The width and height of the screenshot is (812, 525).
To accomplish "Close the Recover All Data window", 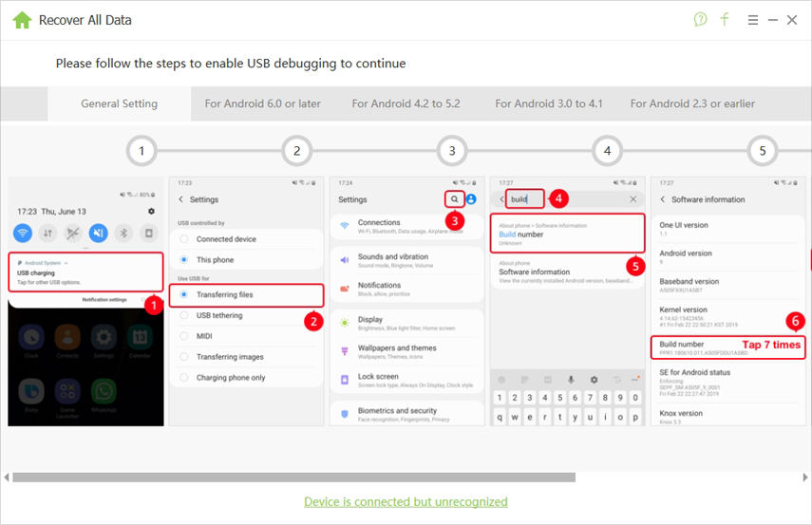I will click(x=792, y=20).
